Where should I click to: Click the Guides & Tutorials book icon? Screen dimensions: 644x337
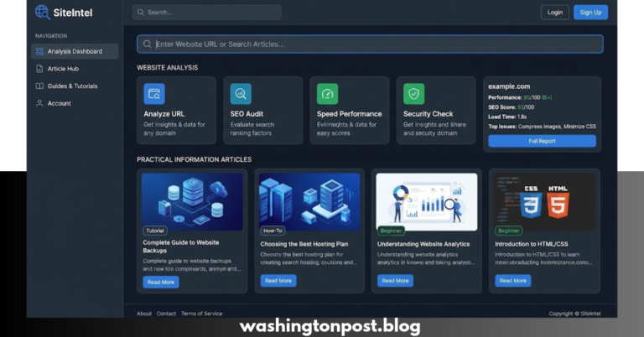39,86
